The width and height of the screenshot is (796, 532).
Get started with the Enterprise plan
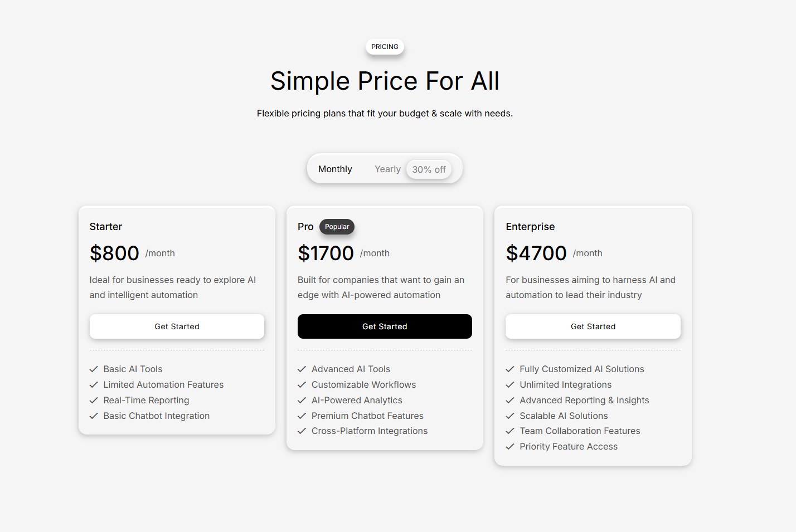coord(593,326)
